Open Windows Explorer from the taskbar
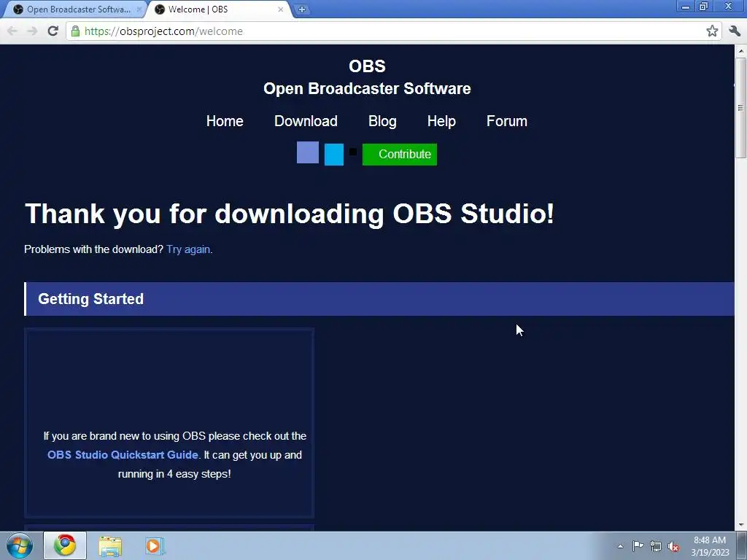This screenshot has width=747, height=560. [x=110, y=546]
